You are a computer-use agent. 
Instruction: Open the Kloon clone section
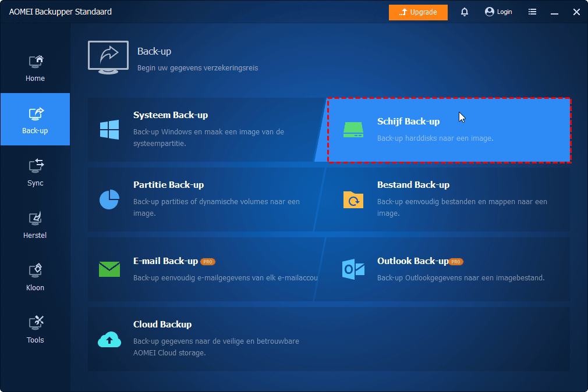(x=36, y=277)
